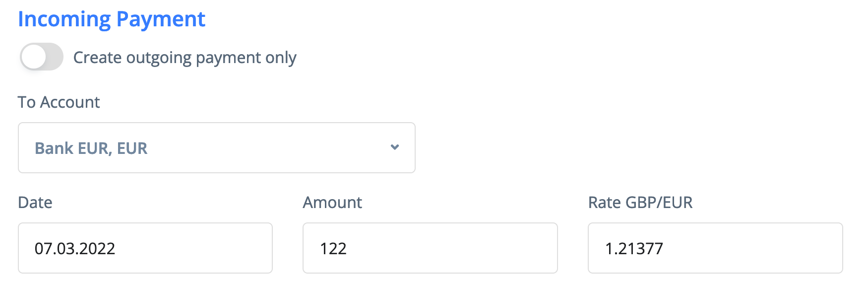Focus the Amount input field
This screenshot has width=868, height=284.
(x=430, y=248)
